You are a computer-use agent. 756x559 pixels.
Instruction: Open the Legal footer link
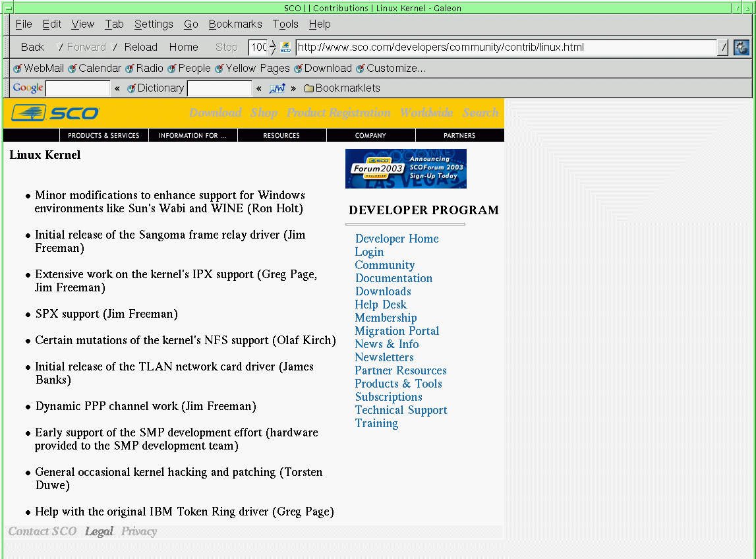click(x=99, y=531)
